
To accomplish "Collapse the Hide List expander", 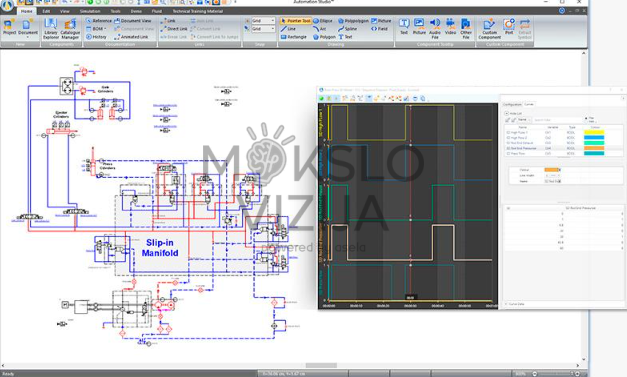I will tap(507, 114).
